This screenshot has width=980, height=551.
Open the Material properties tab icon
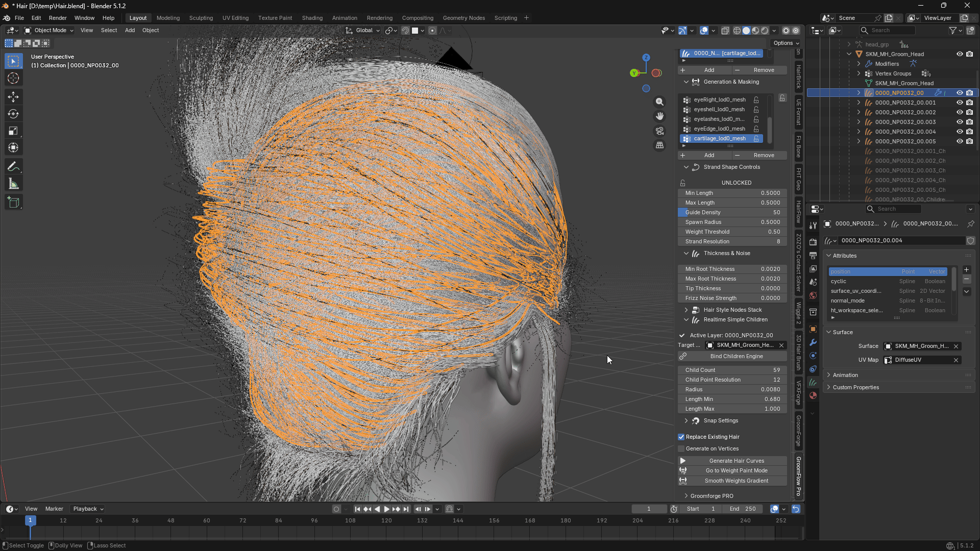[813, 395]
